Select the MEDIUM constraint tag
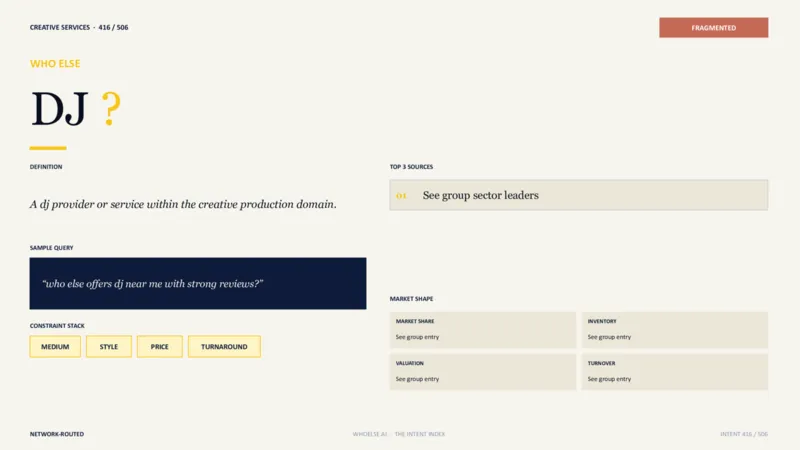This screenshot has width=800, height=450. (x=55, y=346)
